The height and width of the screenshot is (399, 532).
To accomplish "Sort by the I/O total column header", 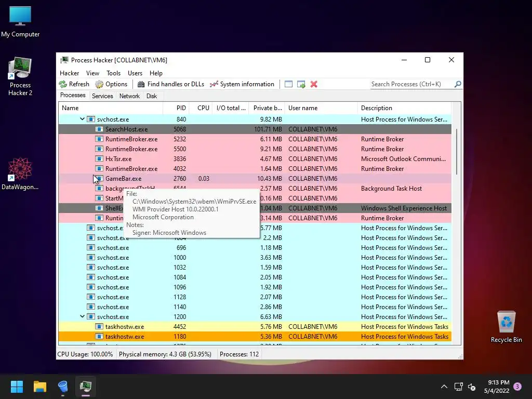I will pos(231,108).
